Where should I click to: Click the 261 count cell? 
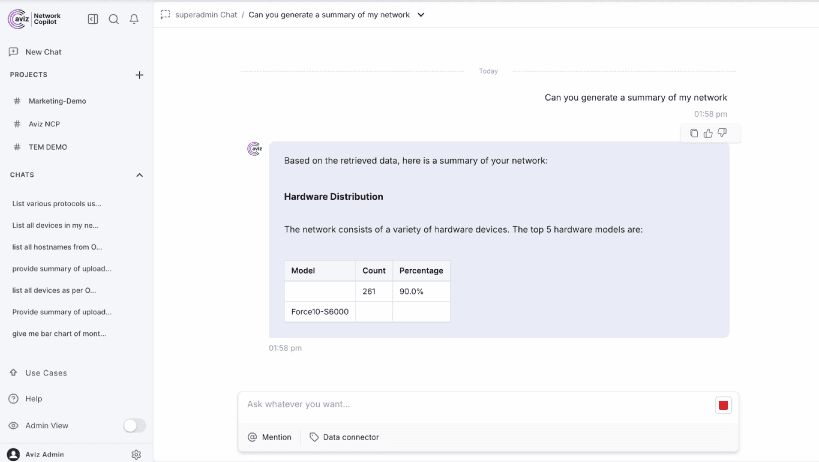pyautogui.click(x=374, y=291)
